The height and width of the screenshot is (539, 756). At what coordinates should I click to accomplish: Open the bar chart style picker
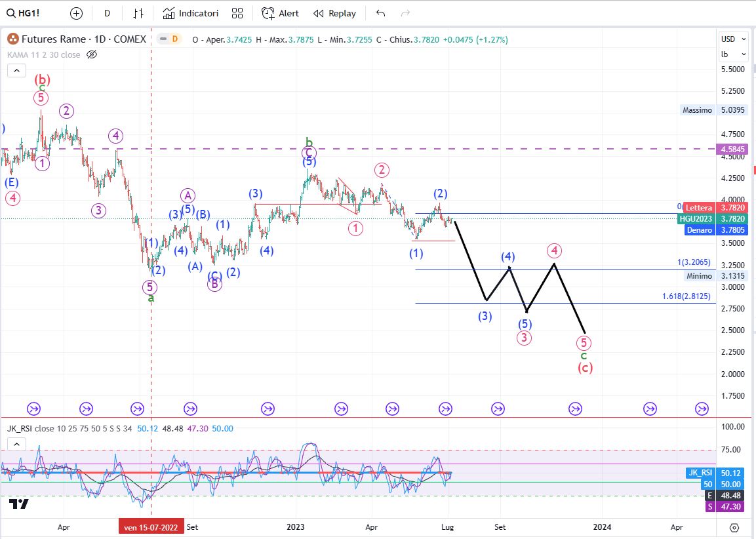138,13
